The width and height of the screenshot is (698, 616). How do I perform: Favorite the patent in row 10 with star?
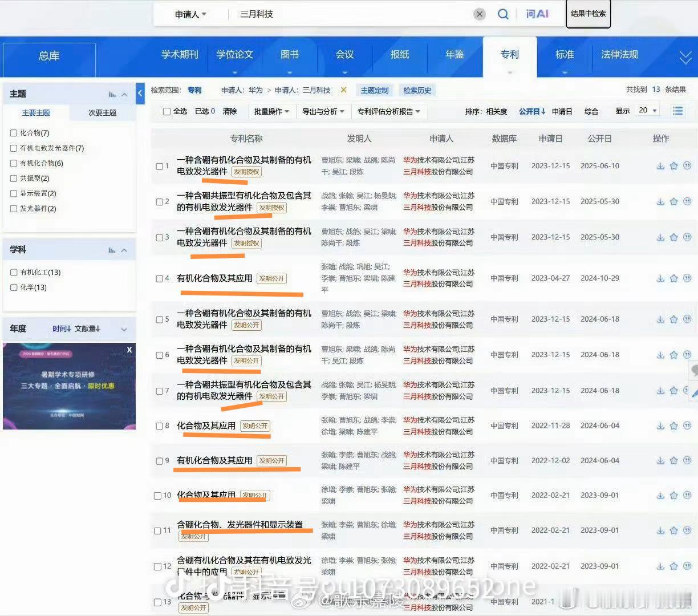[673, 496]
